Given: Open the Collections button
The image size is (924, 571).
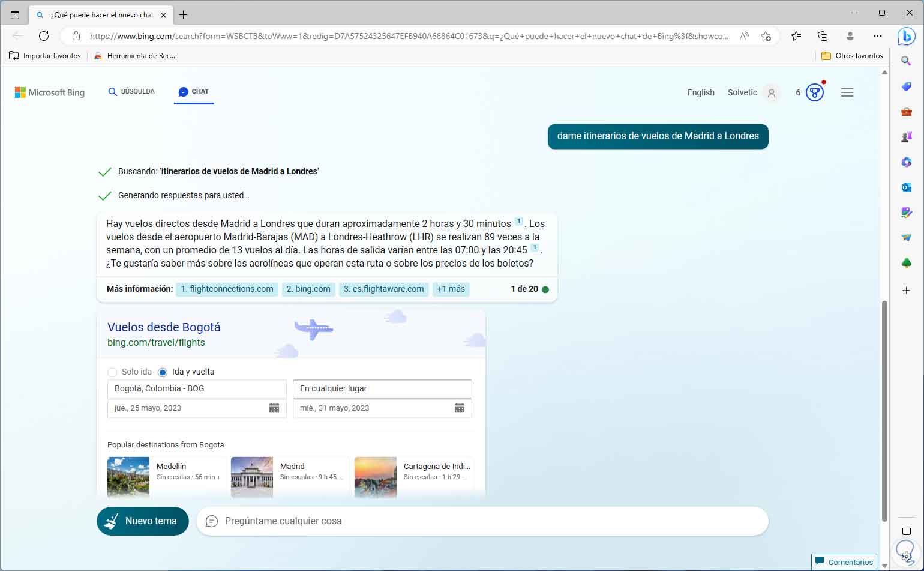Looking at the screenshot, I should [x=823, y=36].
